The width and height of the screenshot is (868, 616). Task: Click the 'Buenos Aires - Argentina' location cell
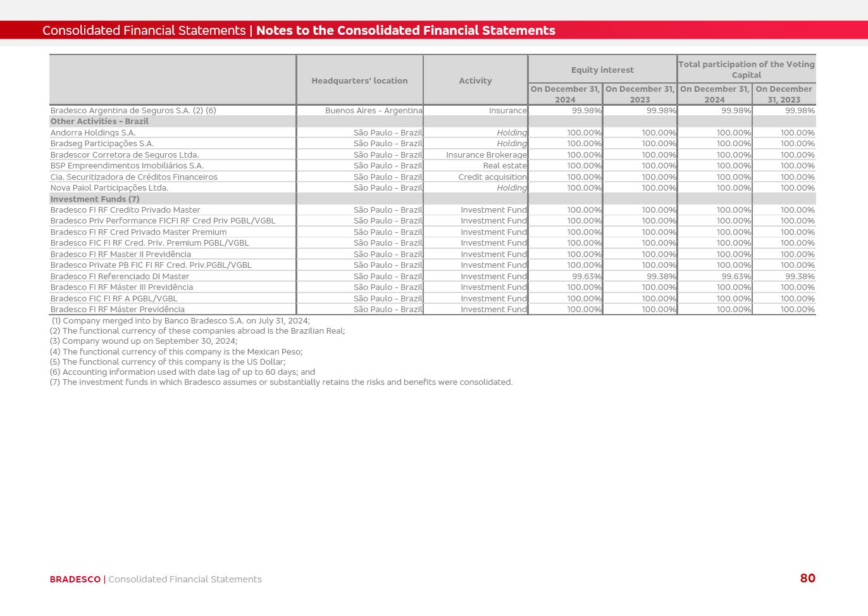(373, 111)
